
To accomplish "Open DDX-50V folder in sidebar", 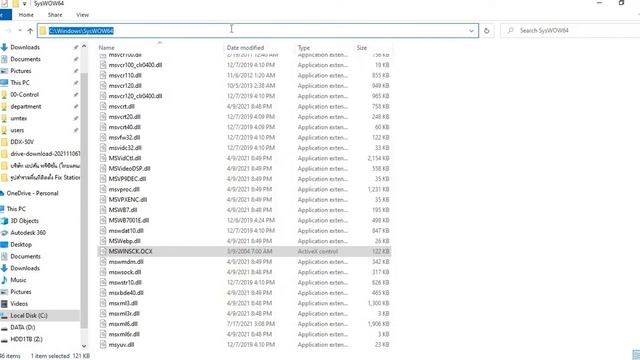I will (x=22, y=142).
